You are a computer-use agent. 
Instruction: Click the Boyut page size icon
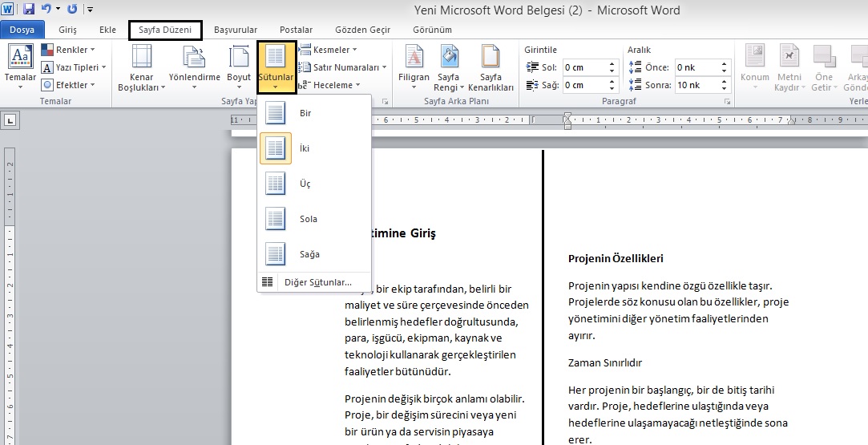(239, 56)
